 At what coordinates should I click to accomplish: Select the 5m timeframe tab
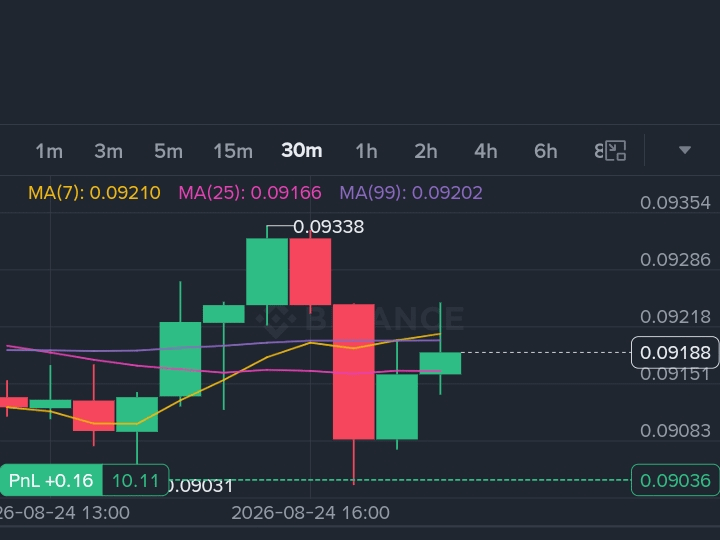coord(168,151)
